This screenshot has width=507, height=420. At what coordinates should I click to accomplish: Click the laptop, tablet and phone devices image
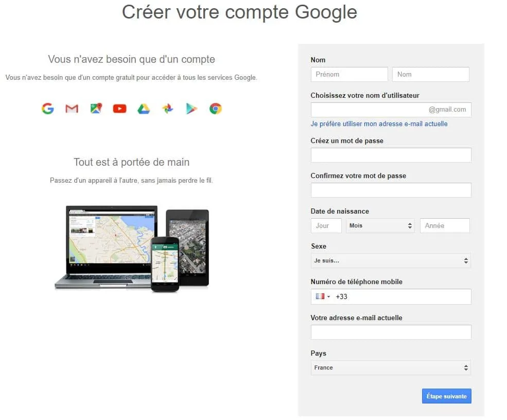tap(132, 249)
